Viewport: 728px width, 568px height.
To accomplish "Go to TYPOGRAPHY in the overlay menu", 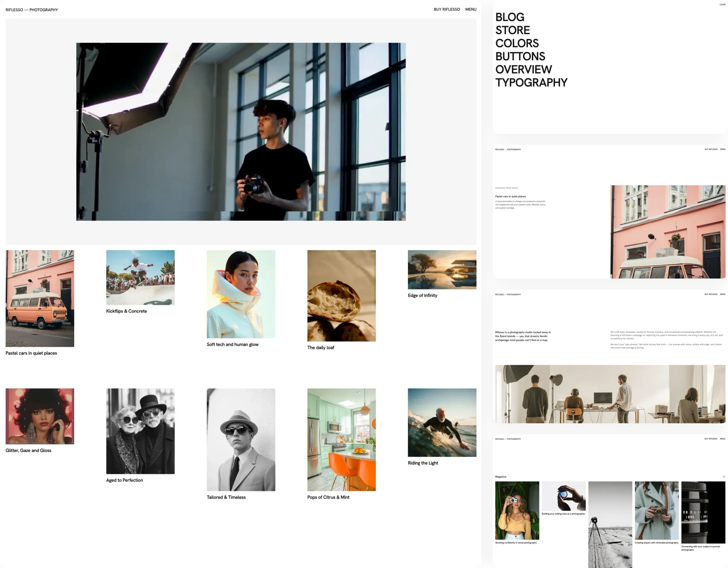I will [531, 82].
